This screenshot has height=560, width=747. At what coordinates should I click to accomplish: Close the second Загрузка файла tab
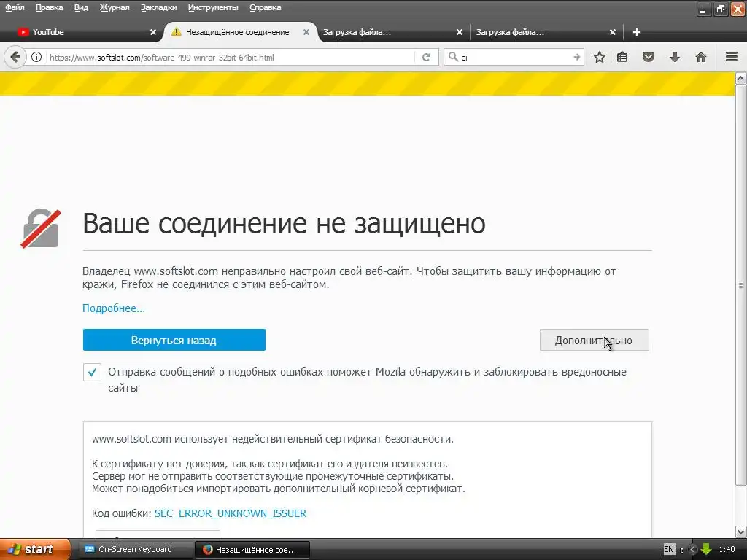coord(613,32)
